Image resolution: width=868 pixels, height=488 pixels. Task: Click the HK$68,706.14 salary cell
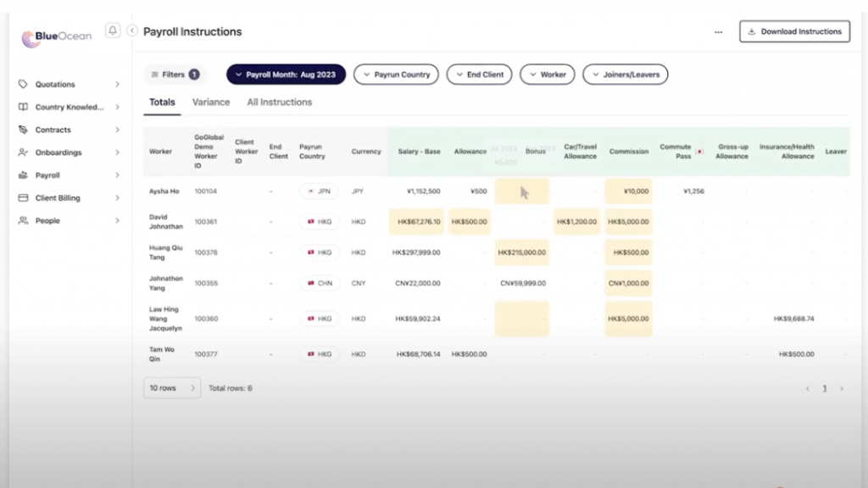point(418,354)
